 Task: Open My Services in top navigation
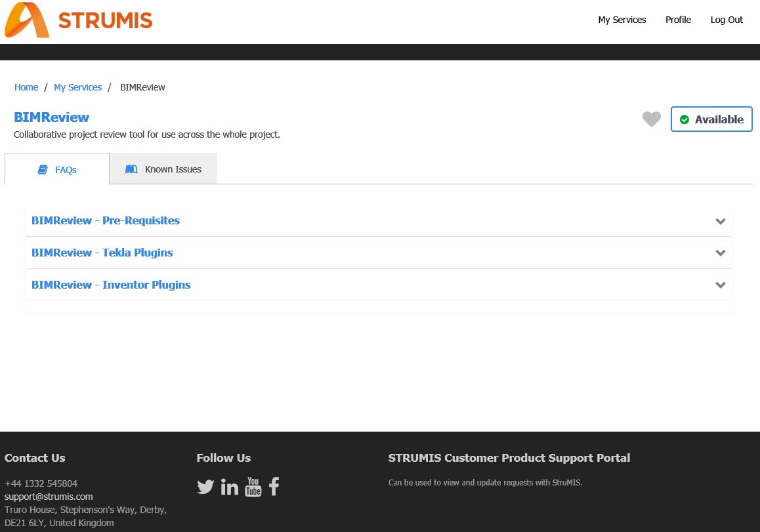(x=622, y=20)
